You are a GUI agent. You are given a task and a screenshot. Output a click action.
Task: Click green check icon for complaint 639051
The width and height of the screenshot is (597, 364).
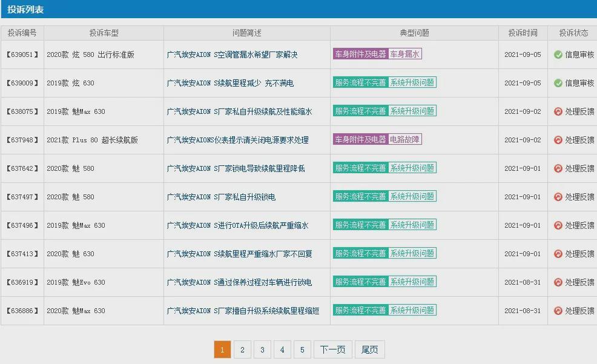[x=558, y=55]
